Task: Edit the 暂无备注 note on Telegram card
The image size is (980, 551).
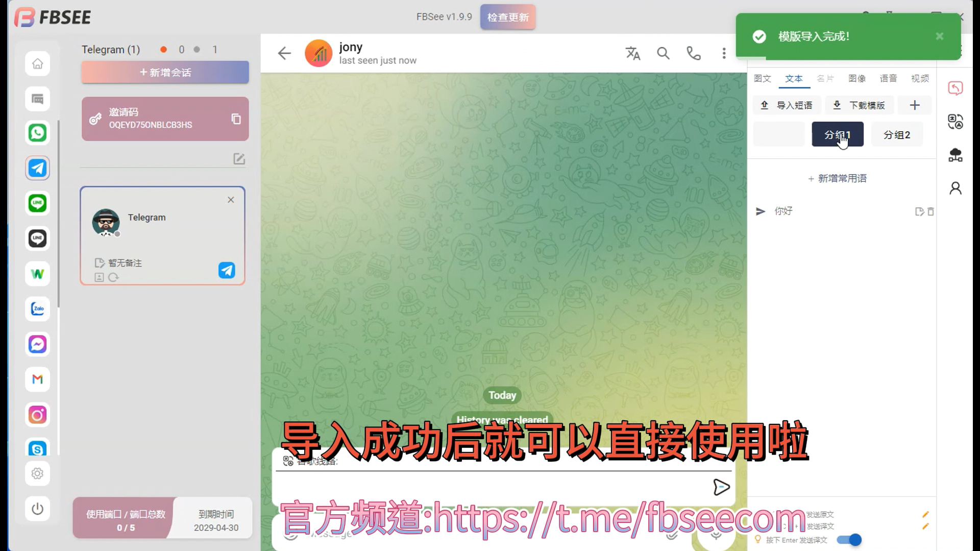Action: pos(100,263)
